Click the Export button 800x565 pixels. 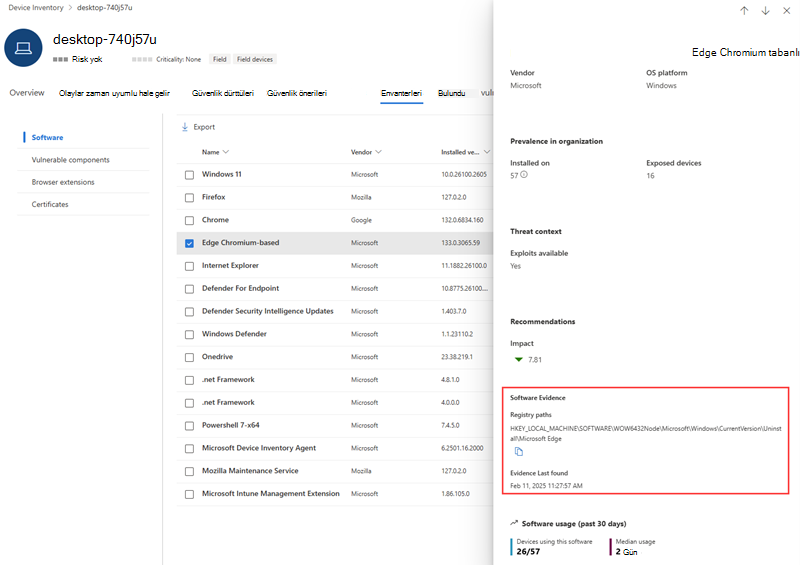[x=198, y=127]
